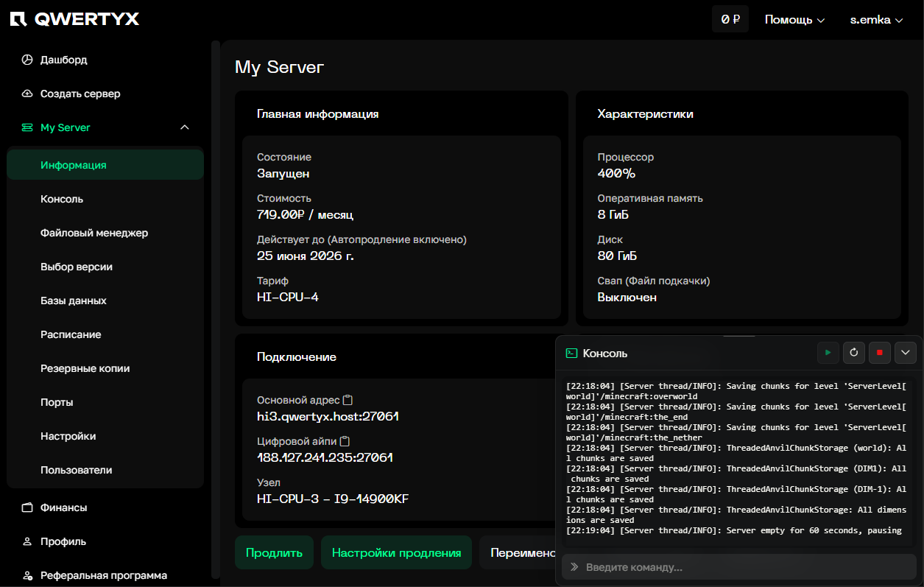
Task: Click the QWERTYX logo
Action: pos(74,19)
